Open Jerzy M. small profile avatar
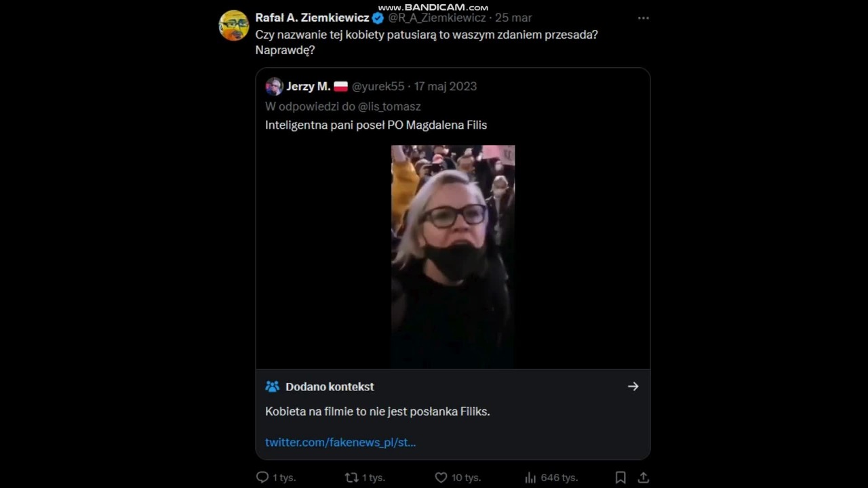The height and width of the screenshot is (488, 868). pyautogui.click(x=274, y=86)
